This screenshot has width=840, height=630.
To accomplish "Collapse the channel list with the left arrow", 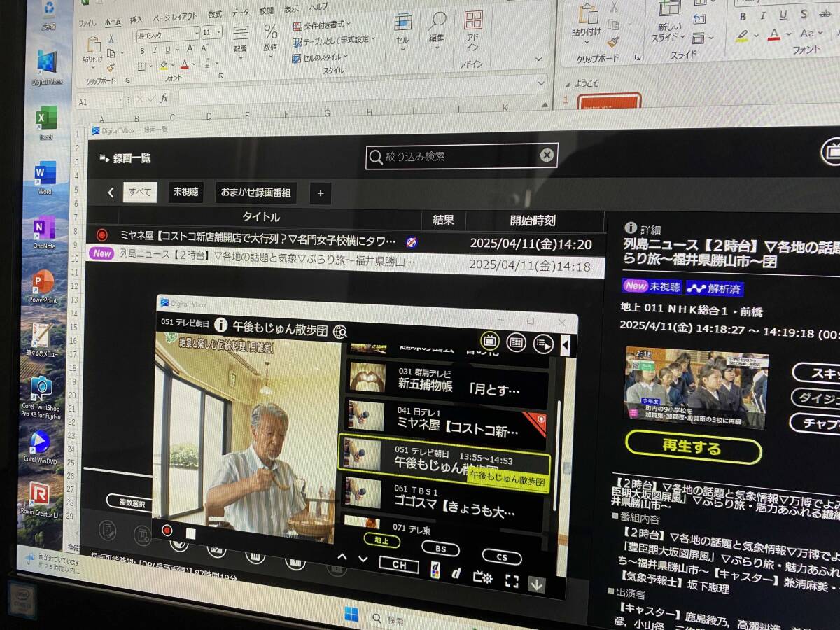I will tap(566, 344).
